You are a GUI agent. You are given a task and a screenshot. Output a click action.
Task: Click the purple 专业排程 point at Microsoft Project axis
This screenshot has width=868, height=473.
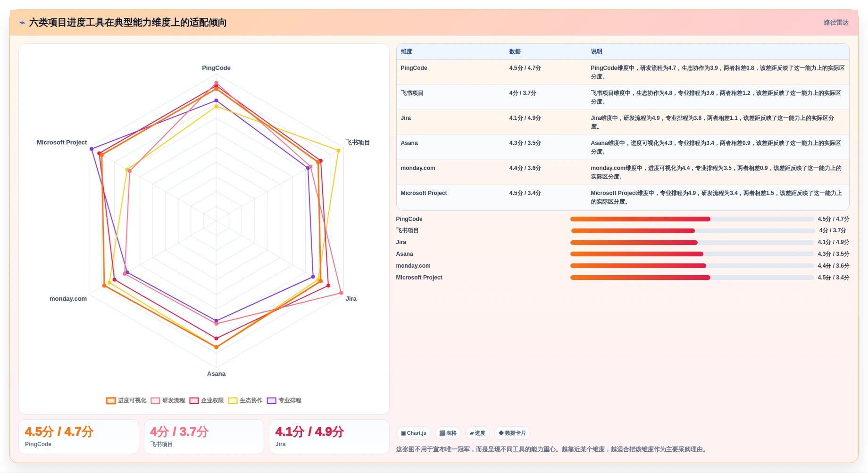[92, 149]
